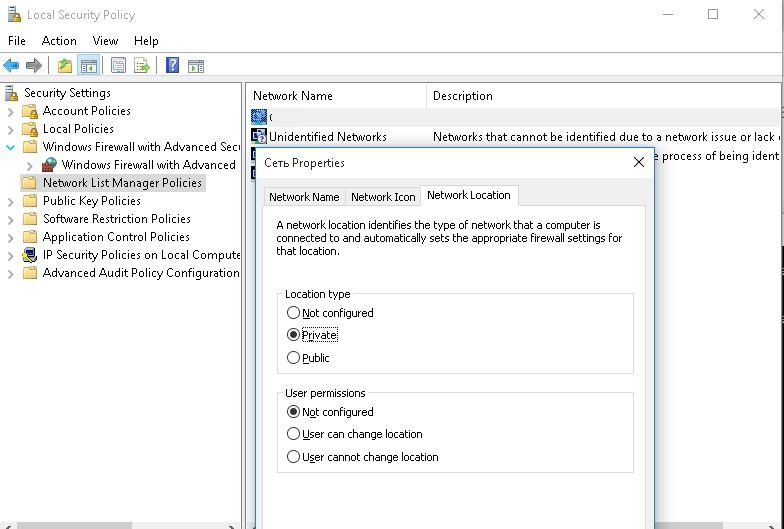Set Location type to Not configured

[293, 313]
